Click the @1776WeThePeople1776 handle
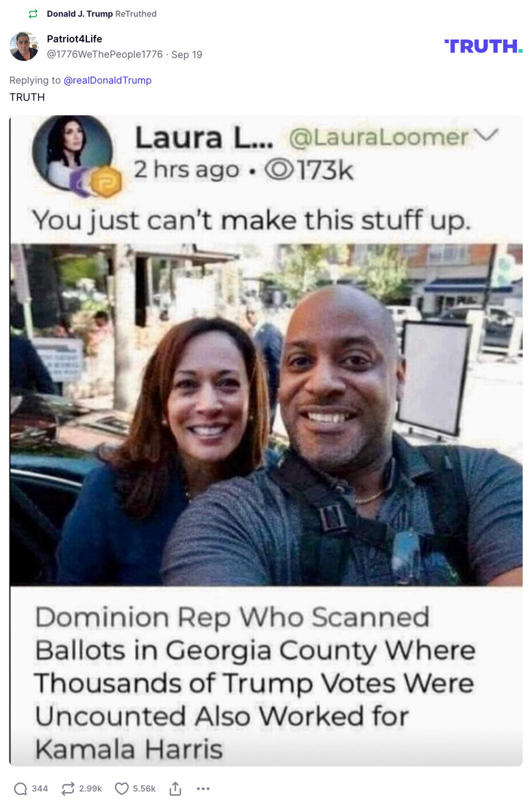Image resolution: width=532 pixels, height=805 pixels. (105, 55)
